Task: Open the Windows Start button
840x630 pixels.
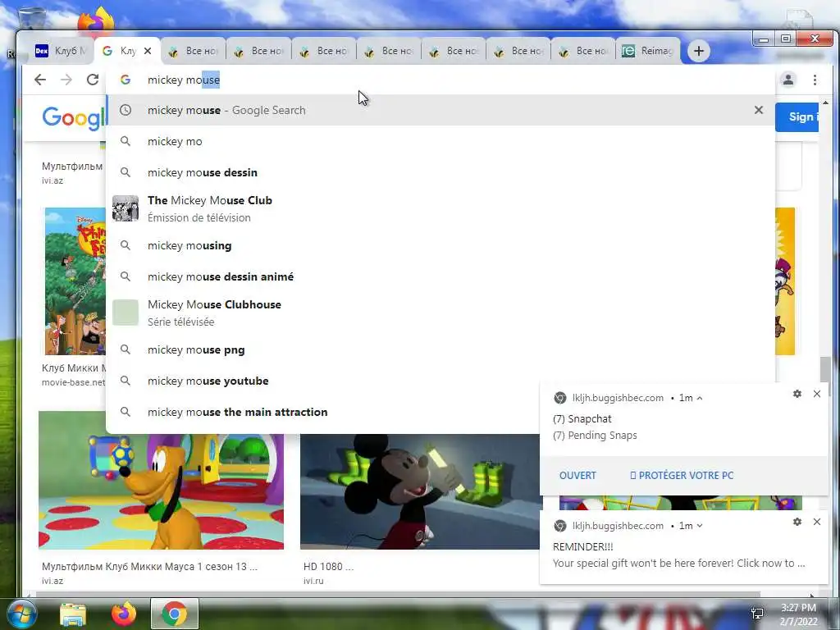Action: (x=21, y=614)
